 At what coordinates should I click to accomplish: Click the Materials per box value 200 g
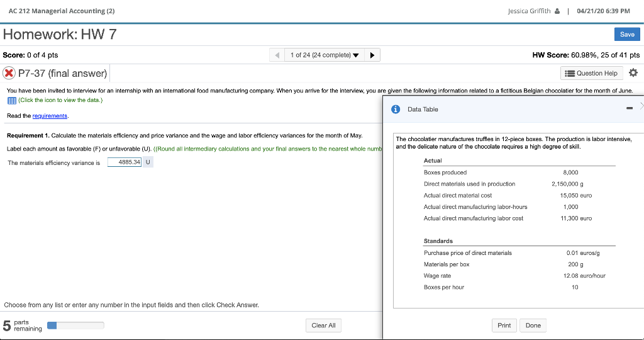[x=575, y=264]
